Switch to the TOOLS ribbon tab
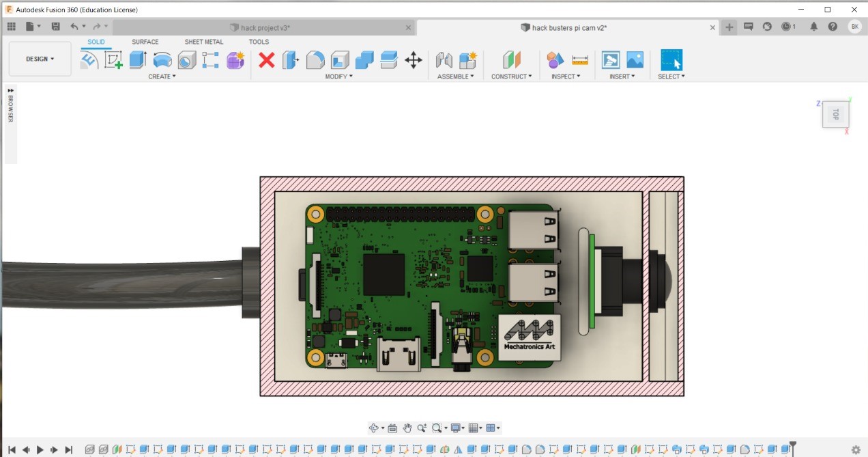868x457 pixels. (259, 42)
